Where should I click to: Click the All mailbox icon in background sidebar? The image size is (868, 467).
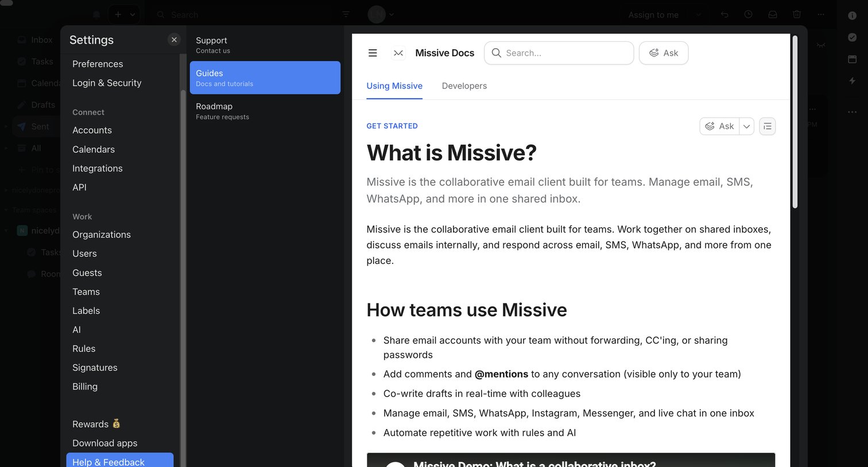[x=22, y=148]
